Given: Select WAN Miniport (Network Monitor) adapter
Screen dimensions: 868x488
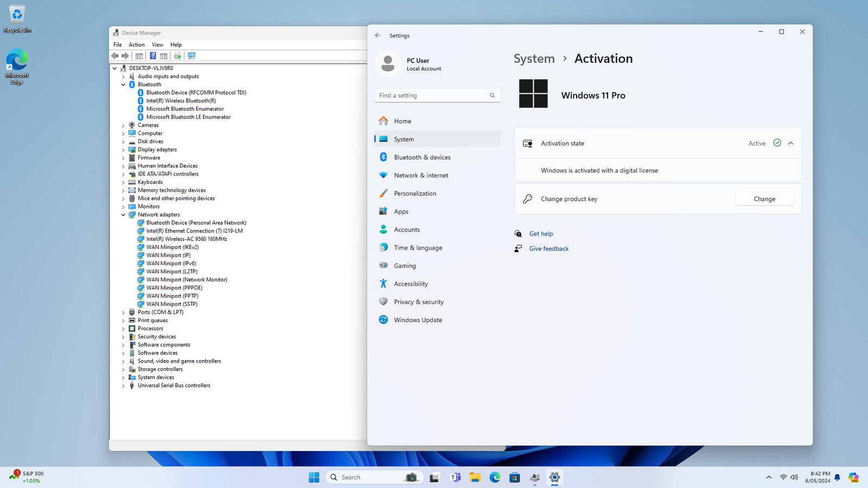Looking at the screenshot, I should click(187, 280).
